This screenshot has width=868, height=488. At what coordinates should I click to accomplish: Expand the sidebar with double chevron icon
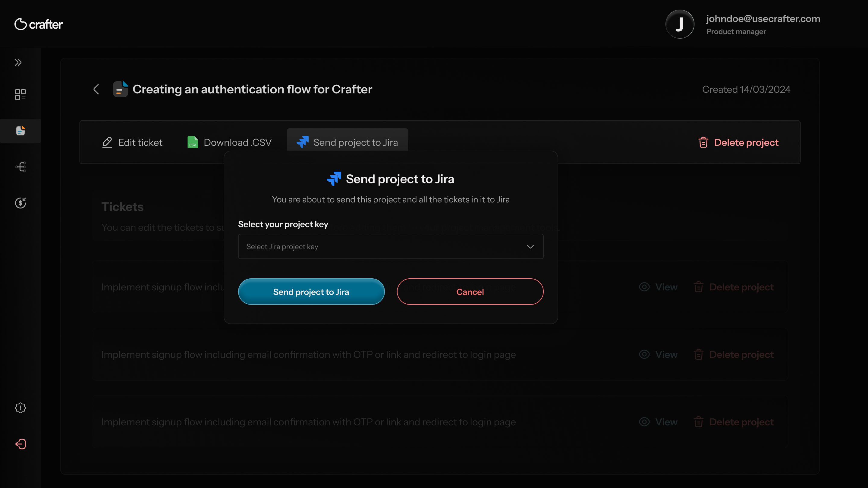[18, 62]
